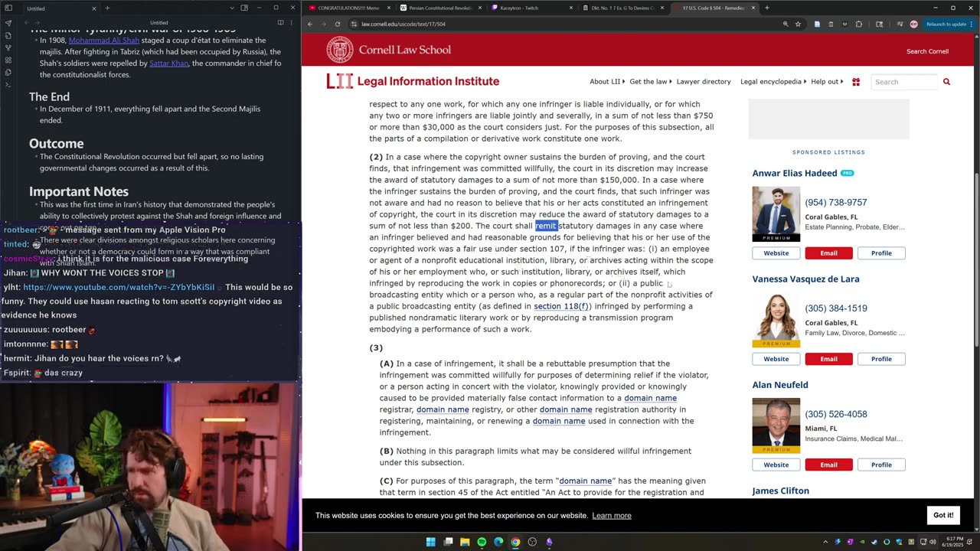
Task: Expand Obsidian tab list chevron
Action: (x=231, y=8)
